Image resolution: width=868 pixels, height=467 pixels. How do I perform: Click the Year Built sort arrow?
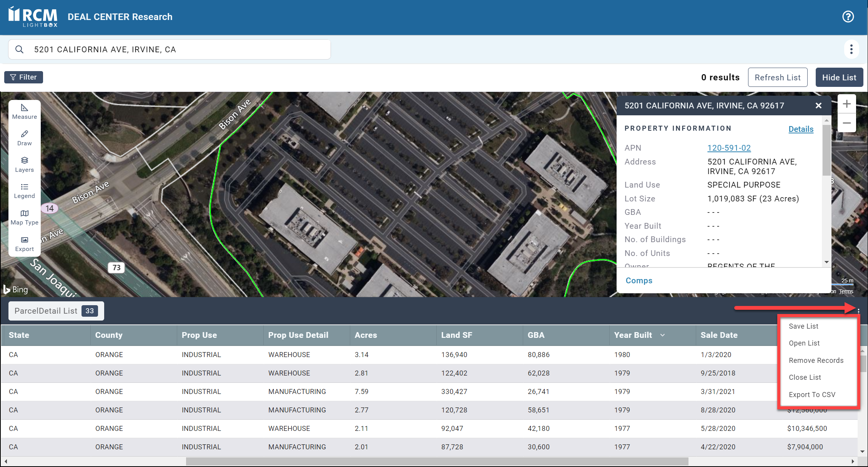[662, 335]
